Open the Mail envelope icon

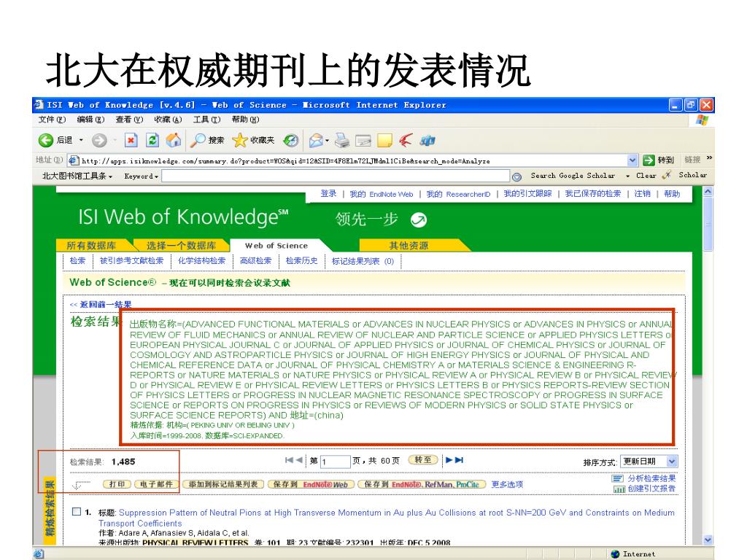[x=316, y=140]
